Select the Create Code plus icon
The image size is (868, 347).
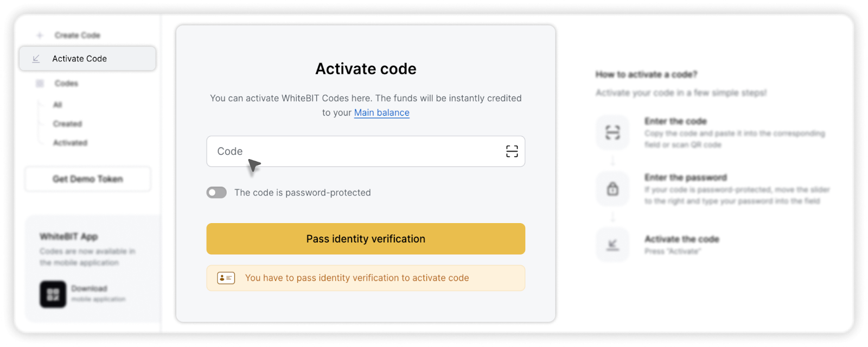click(39, 35)
